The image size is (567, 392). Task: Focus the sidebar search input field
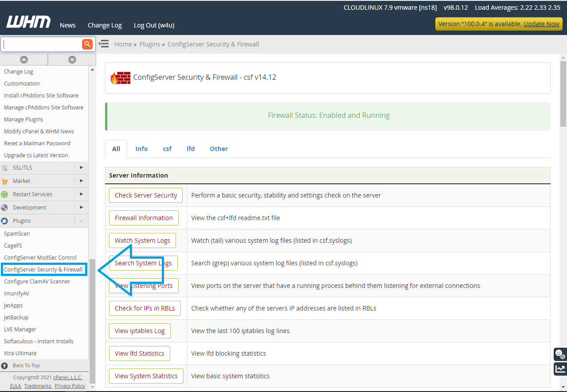click(42, 44)
